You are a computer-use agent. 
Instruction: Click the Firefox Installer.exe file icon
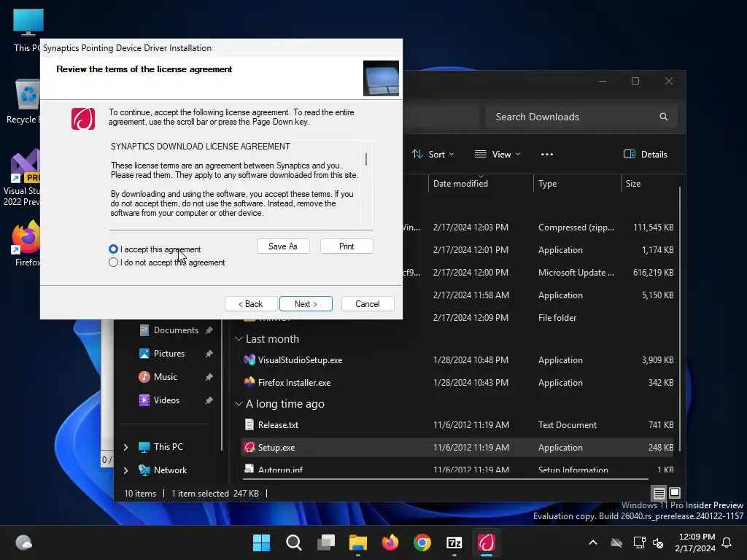[x=249, y=382]
